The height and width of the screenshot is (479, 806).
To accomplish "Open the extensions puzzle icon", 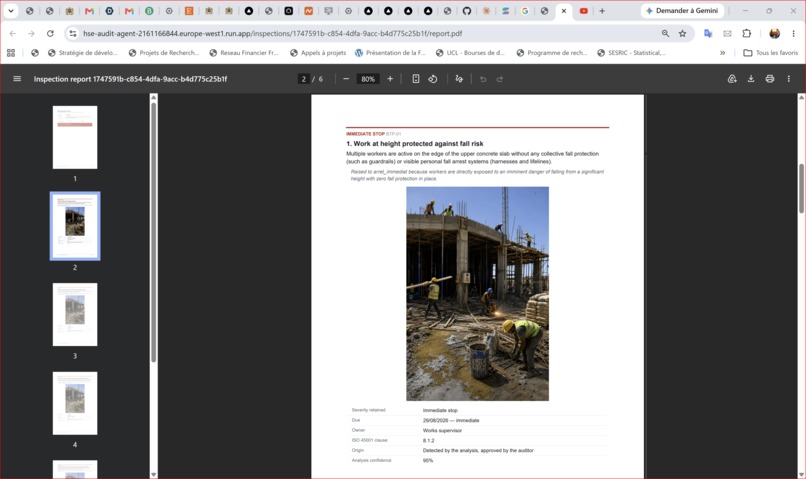I will pyautogui.click(x=746, y=33).
